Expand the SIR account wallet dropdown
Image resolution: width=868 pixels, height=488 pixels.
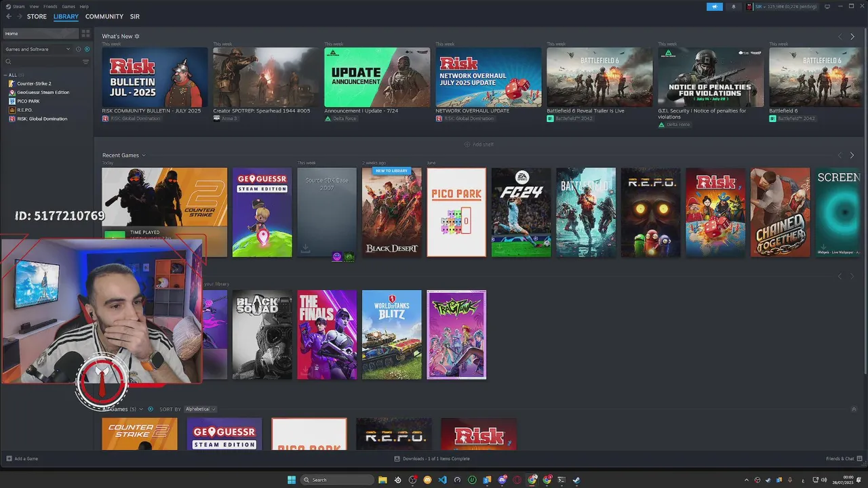(x=783, y=6)
